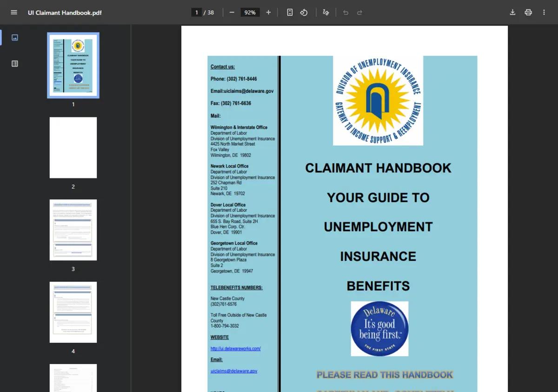Click the (302)761-6576 New Castle number

click(224, 304)
